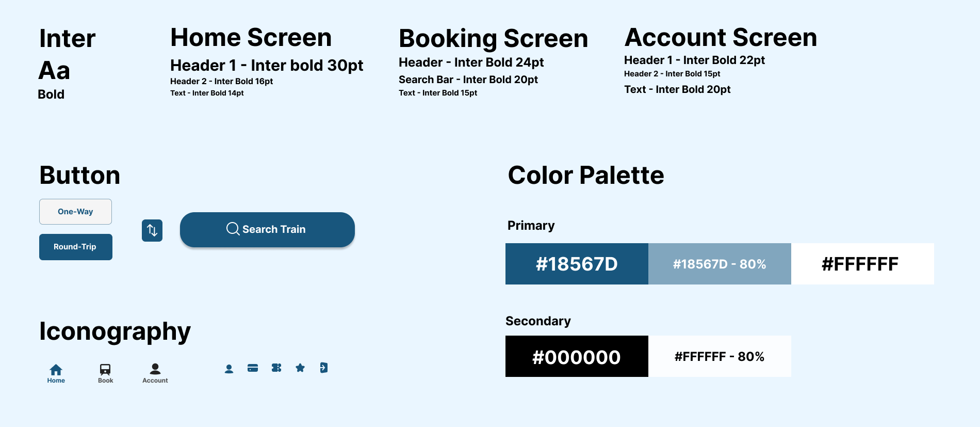Select the credit card payment icon
The image size is (980, 427).
coord(253,368)
